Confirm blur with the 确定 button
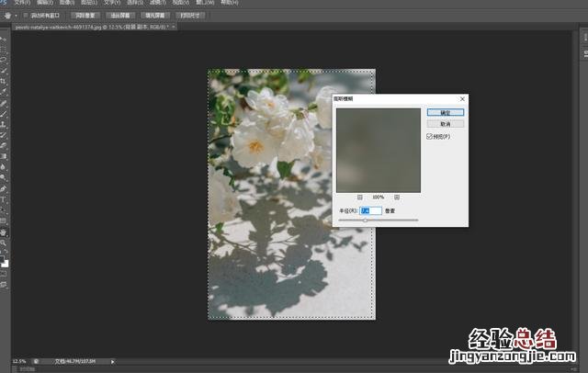This screenshot has height=373, width=588. pos(445,112)
